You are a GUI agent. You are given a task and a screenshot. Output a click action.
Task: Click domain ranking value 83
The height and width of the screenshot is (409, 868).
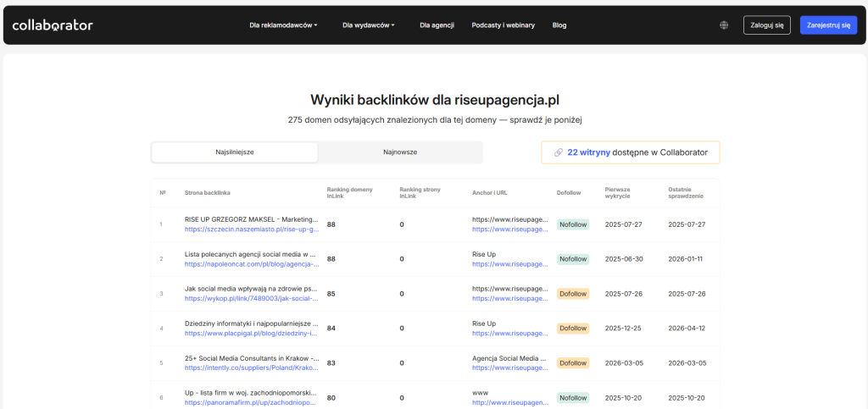click(331, 363)
